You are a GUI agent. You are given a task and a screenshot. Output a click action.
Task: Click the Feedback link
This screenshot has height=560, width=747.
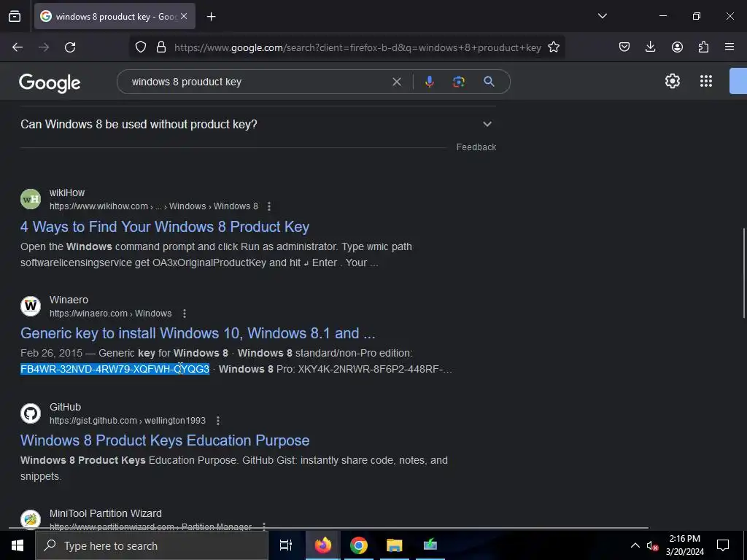[476, 147]
